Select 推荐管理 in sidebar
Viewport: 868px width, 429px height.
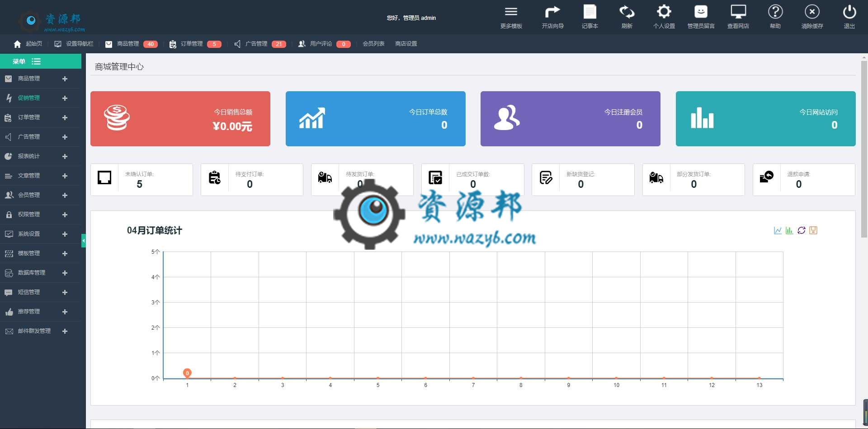coord(29,312)
